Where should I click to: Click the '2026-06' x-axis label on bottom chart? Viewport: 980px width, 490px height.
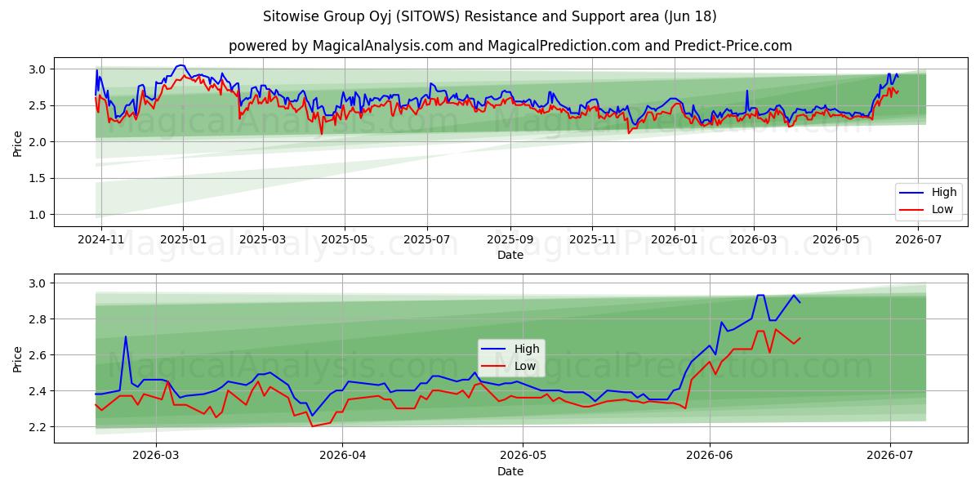pos(710,456)
